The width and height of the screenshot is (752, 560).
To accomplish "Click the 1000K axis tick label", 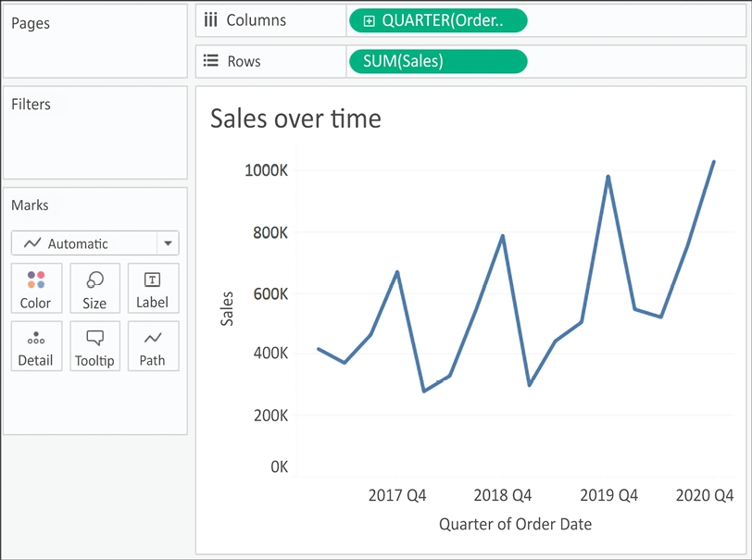I will [266, 170].
